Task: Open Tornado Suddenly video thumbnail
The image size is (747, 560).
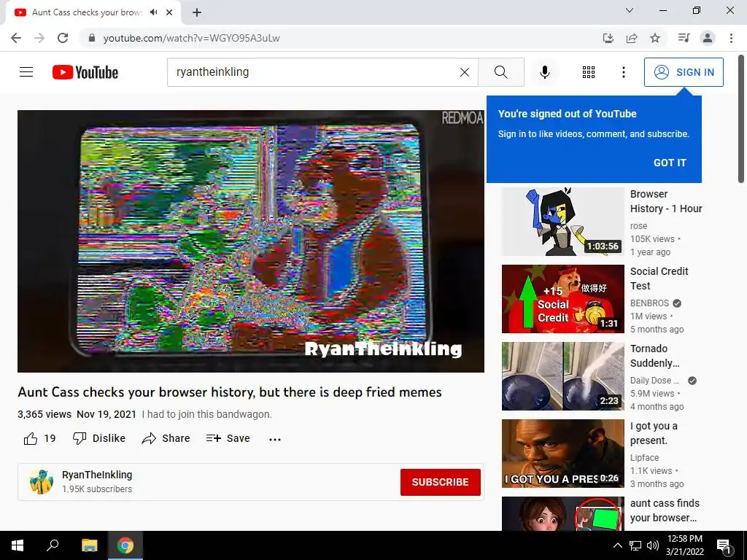Action: point(562,376)
